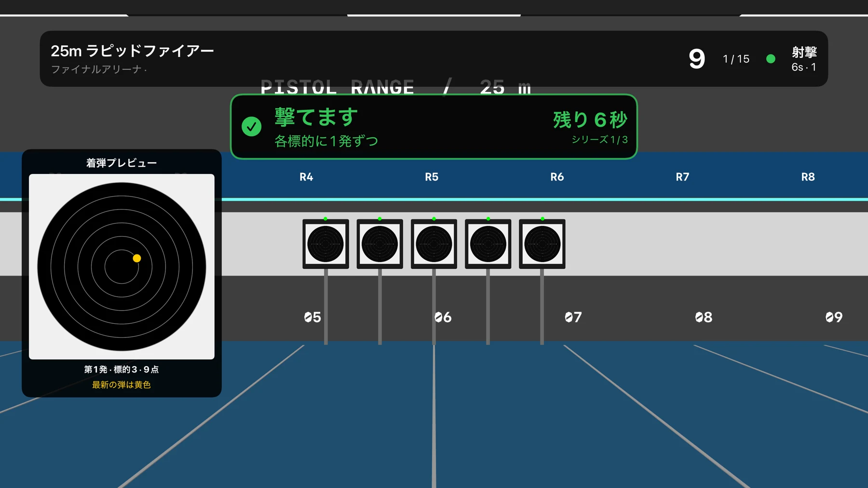Image resolution: width=868 pixels, height=488 pixels.
Task: Shoot the first target on the left
Action: point(325,244)
